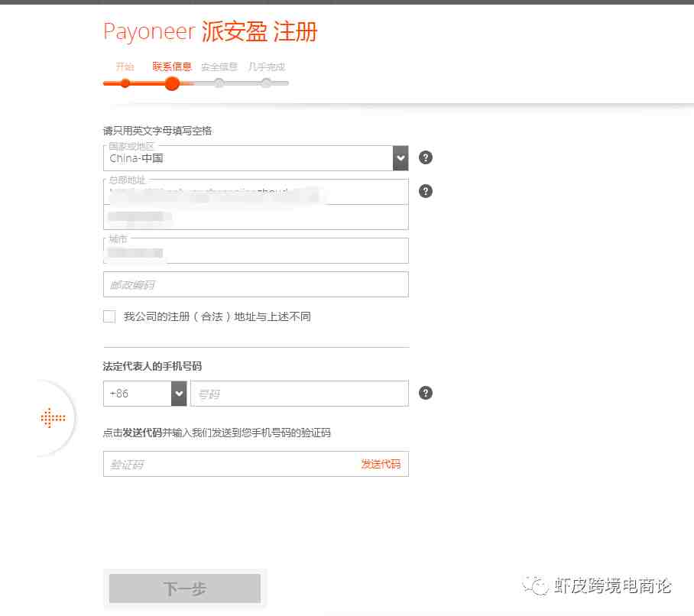Click the 请只用英文字母填写空格 instruction text
The image size is (694, 616).
[157, 131]
